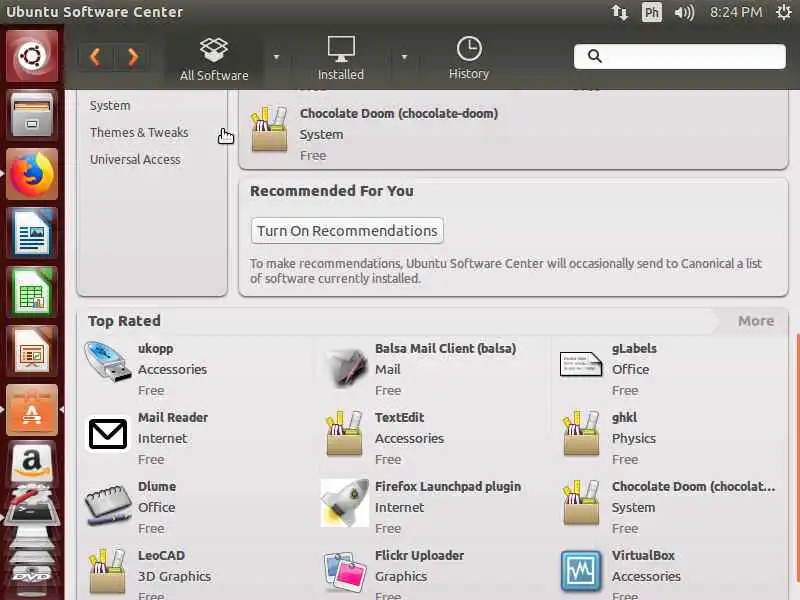Select the Universal Access category
The width and height of the screenshot is (800, 600).
click(x=135, y=160)
